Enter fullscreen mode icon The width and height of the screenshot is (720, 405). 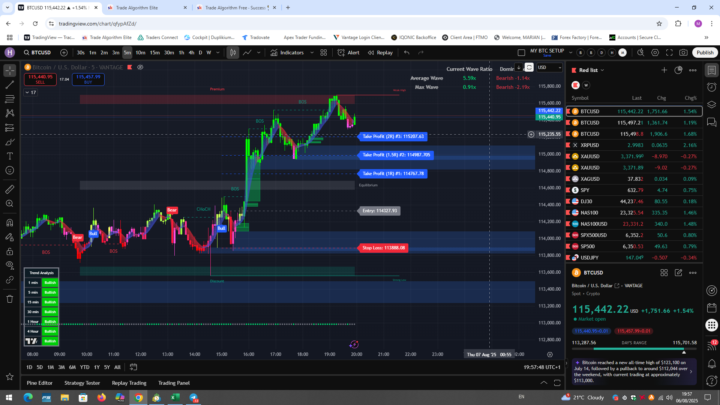[669, 53]
